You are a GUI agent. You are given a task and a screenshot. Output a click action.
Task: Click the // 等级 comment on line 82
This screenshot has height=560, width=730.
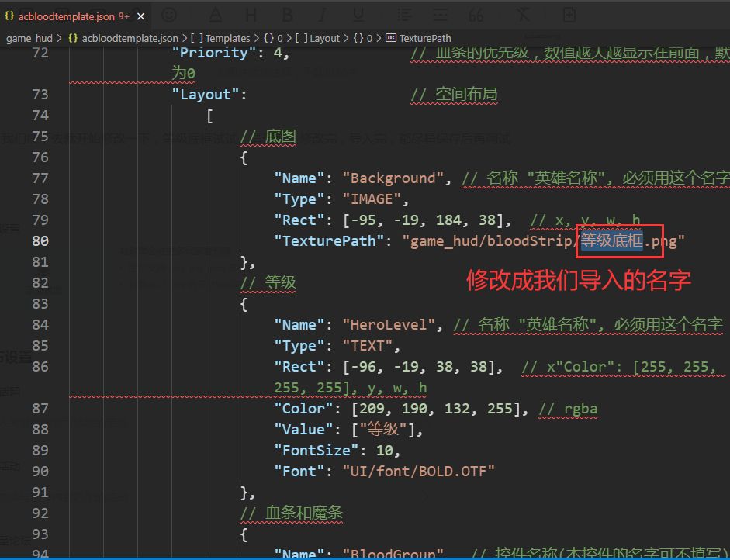268,282
